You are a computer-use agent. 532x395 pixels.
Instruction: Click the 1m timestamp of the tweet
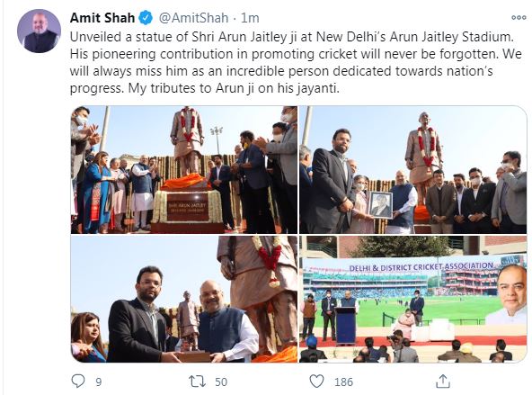[x=250, y=18]
